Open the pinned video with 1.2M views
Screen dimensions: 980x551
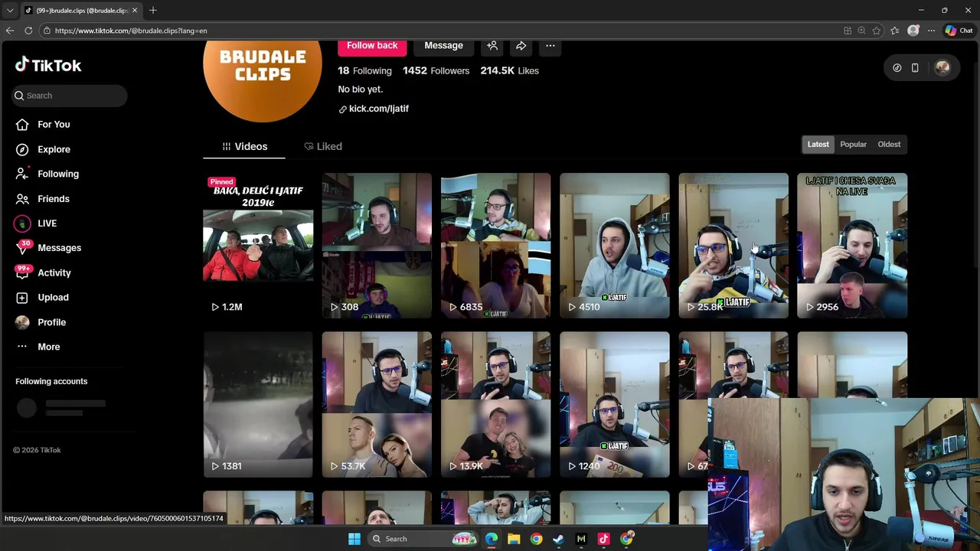pos(258,245)
